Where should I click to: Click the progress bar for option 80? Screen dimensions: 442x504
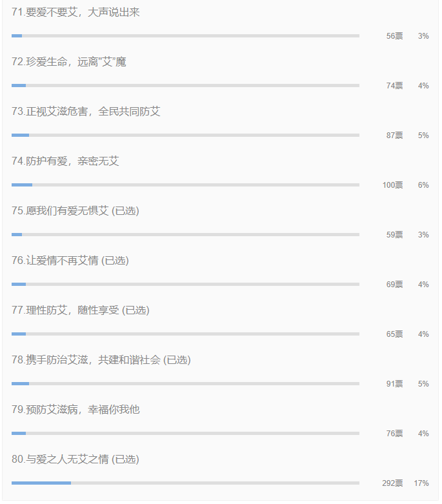click(x=185, y=483)
